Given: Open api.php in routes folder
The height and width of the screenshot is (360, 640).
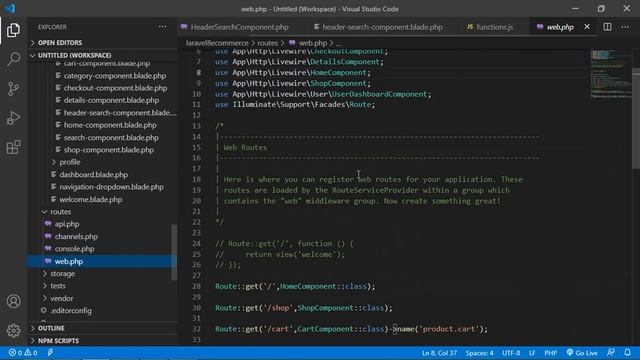Looking at the screenshot, I should coord(67,224).
